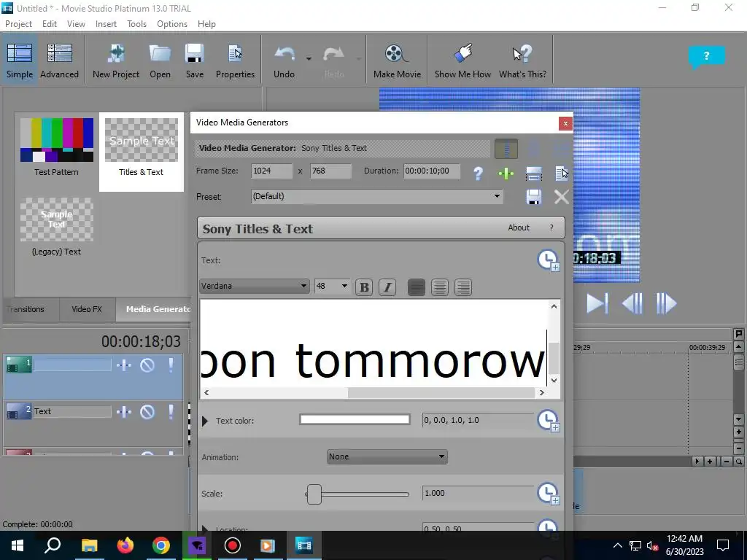This screenshot has height=560, width=747.
Task: Activate What's This? help
Action: [522, 61]
